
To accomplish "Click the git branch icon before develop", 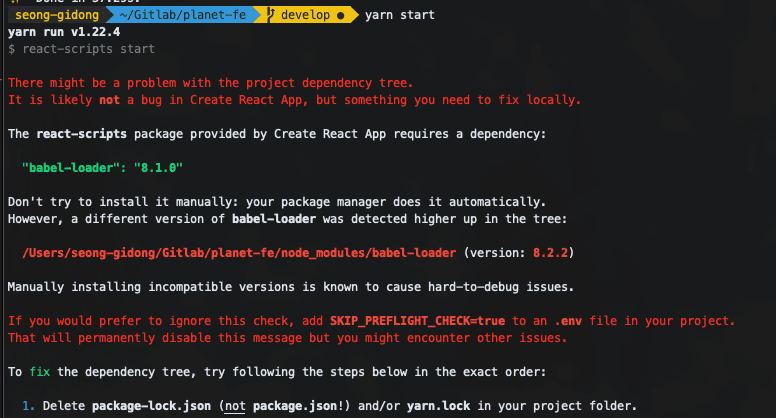I will (270, 15).
